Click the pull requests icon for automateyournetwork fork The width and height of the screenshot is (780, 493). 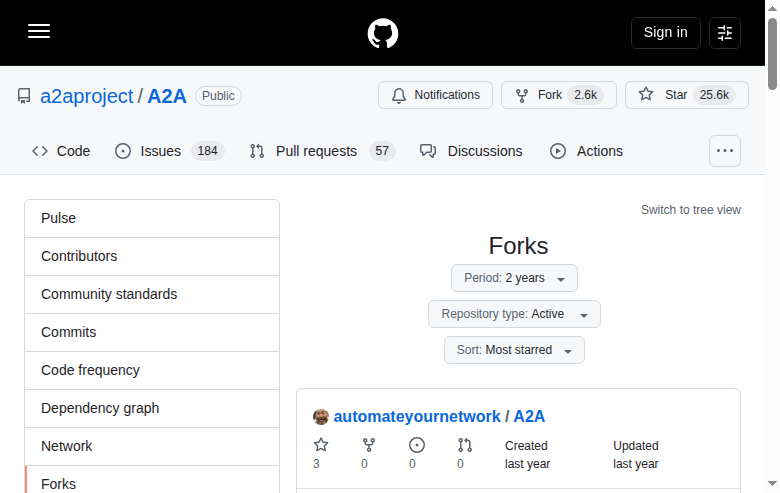465,445
